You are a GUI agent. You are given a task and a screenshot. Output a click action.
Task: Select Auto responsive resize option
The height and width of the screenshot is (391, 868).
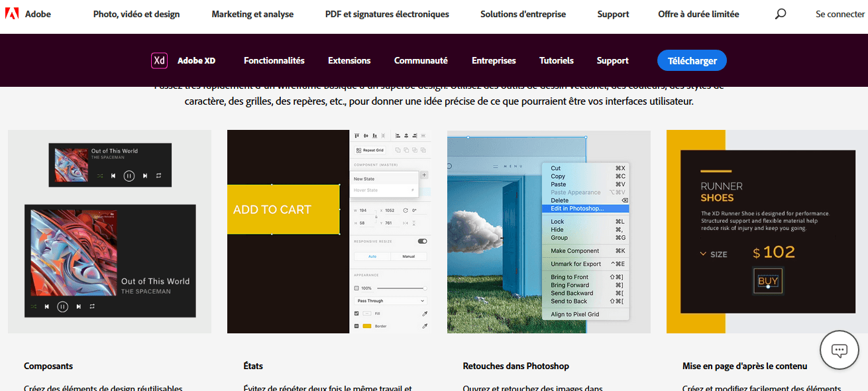pos(372,256)
